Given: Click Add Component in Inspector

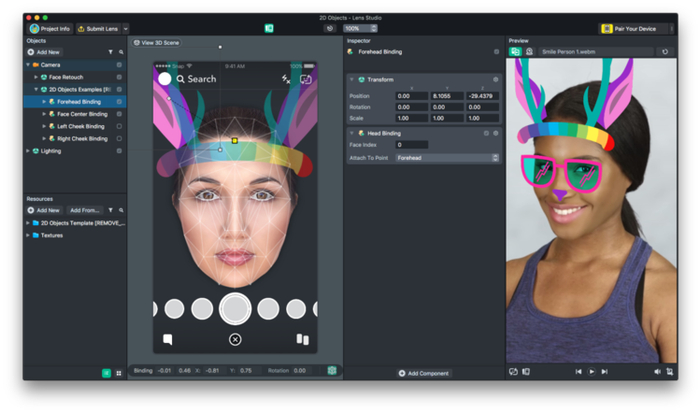Looking at the screenshot, I should click(x=423, y=373).
